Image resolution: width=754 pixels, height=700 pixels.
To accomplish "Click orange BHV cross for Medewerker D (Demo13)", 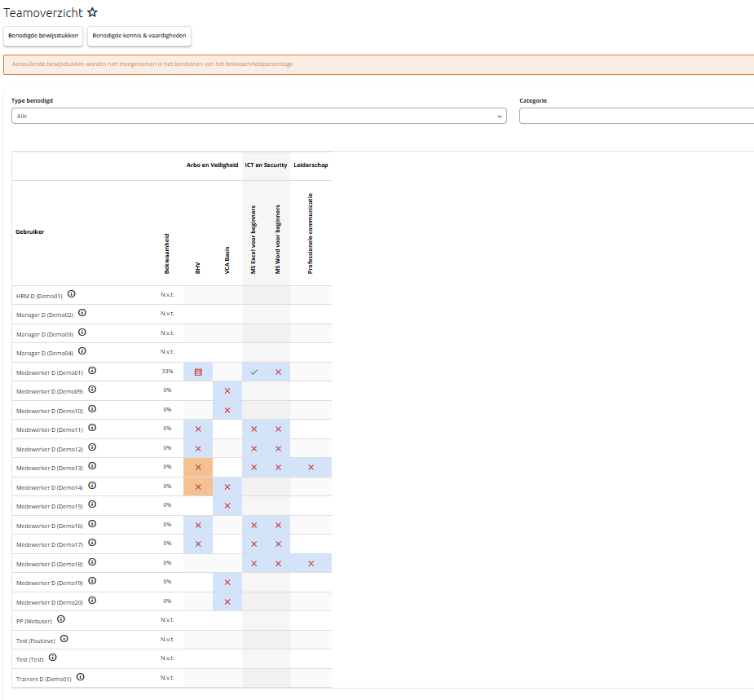I will click(198, 467).
